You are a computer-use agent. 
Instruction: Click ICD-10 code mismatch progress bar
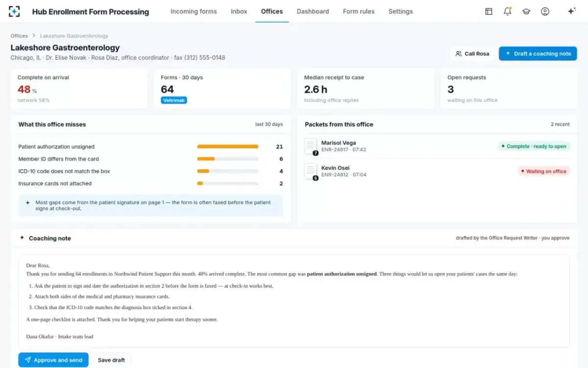(x=228, y=171)
